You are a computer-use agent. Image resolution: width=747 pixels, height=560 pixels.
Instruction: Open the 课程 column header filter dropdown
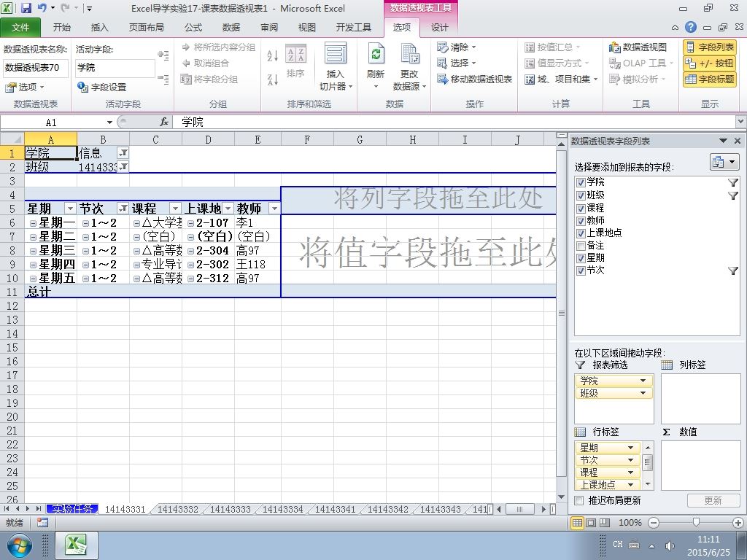(x=176, y=209)
